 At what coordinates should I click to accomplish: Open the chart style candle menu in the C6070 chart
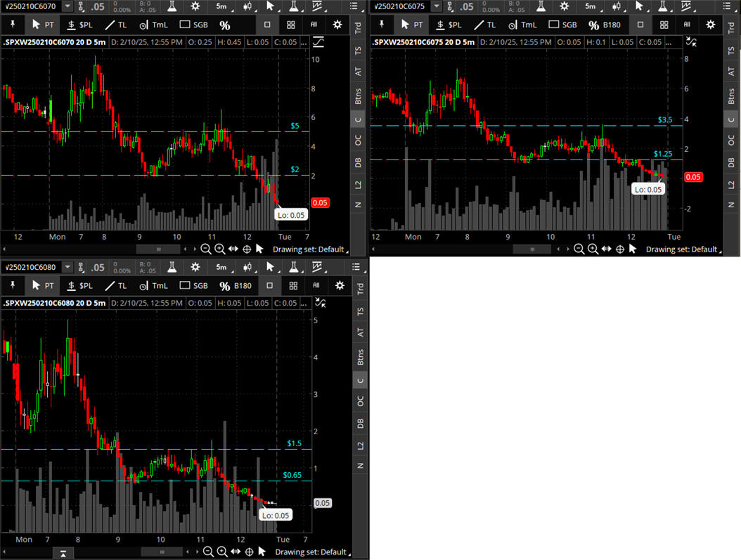(x=247, y=6)
